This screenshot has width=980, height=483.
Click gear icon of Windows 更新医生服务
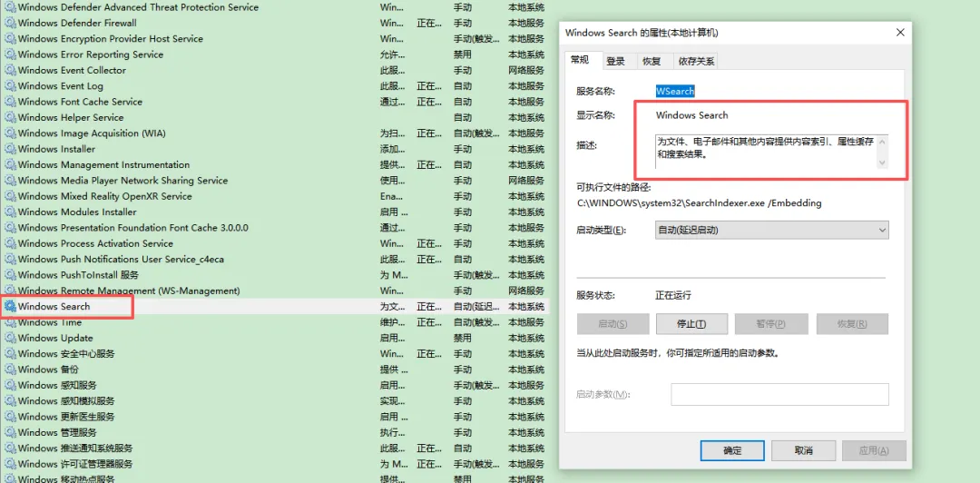click(x=11, y=417)
